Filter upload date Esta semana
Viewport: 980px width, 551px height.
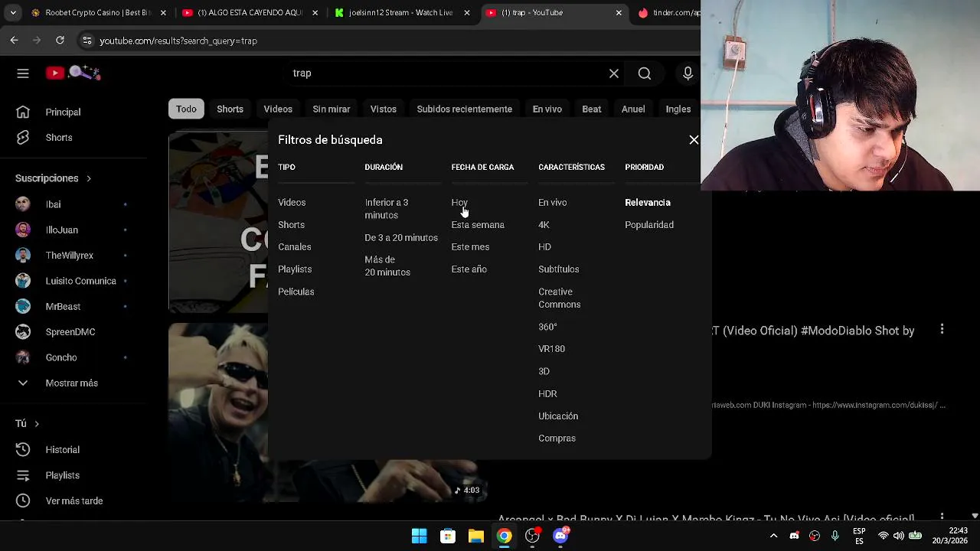pos(478,225)
